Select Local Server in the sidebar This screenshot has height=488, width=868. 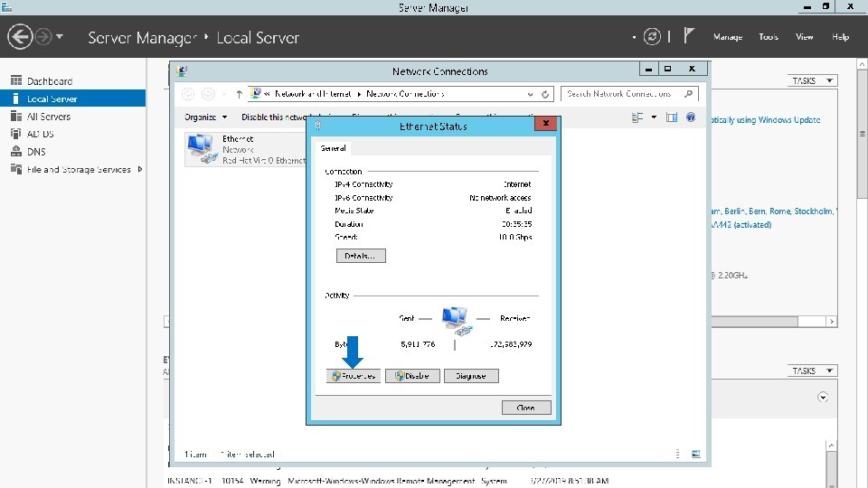[72, 99]
